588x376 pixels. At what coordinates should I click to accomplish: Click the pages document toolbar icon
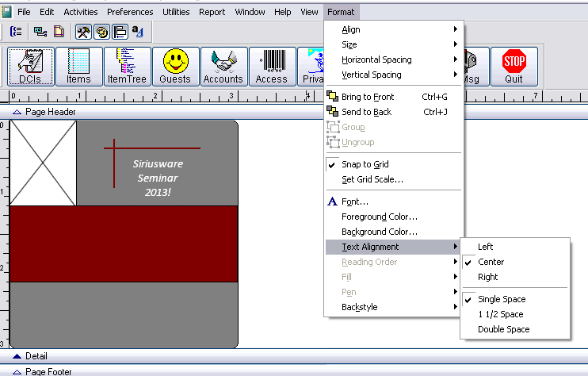59,31
